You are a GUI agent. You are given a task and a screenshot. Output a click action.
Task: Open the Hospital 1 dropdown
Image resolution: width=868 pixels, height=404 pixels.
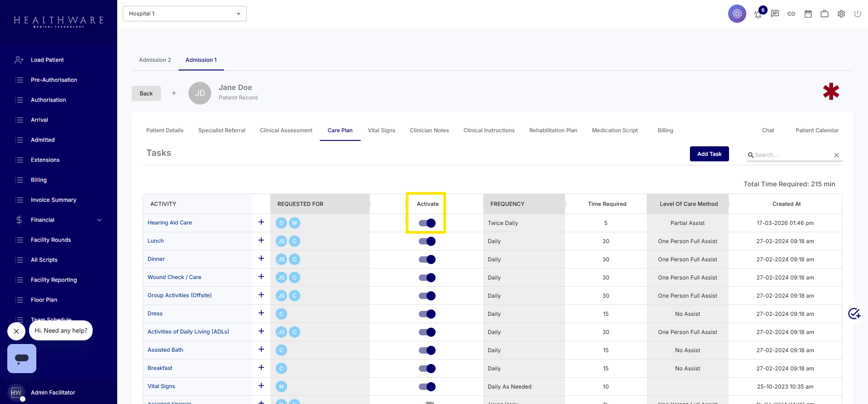pos(184,14)
